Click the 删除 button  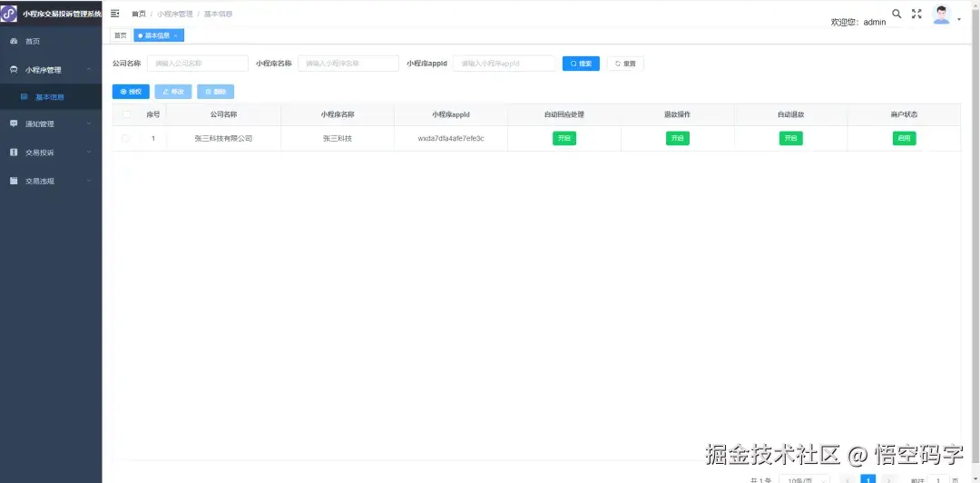216,92
